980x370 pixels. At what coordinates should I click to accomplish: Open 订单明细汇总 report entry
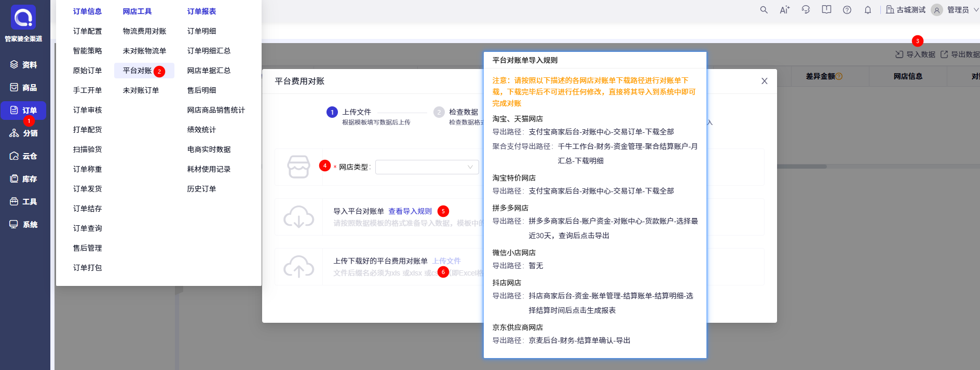tap(209, 51)
